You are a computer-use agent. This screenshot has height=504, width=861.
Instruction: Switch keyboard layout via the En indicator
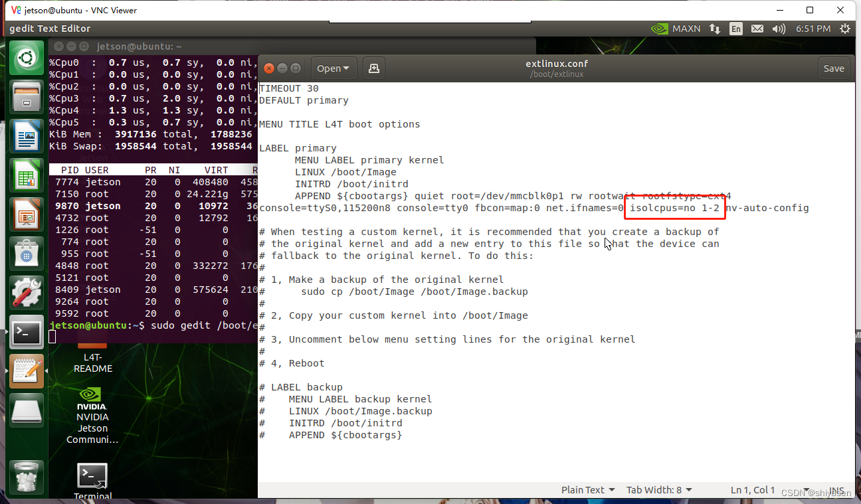point(737,29)
